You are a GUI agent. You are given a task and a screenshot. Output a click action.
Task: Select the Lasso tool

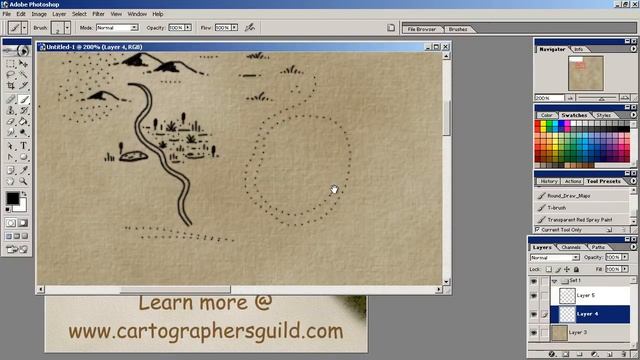point(11,75)
